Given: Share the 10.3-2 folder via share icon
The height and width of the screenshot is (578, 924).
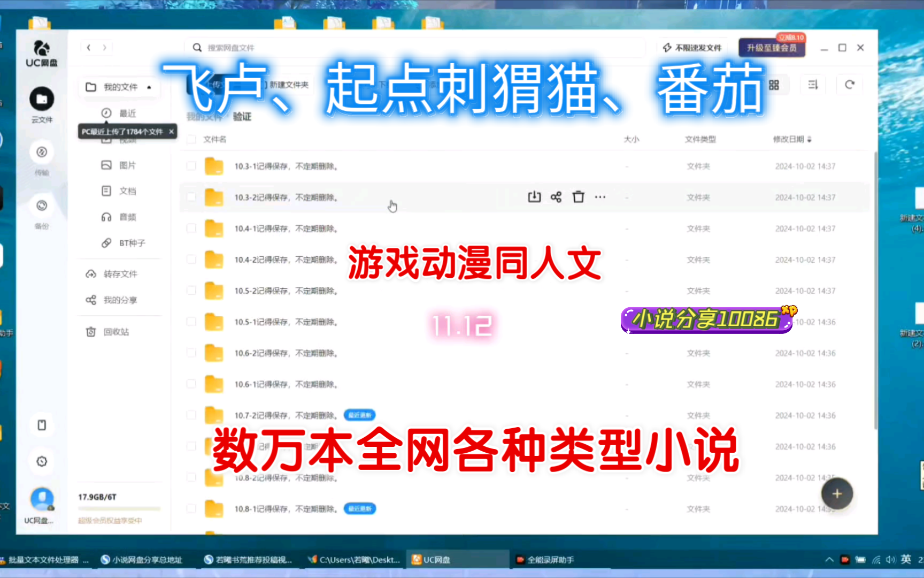Looking at the screenshot, I should coord(556,197).
